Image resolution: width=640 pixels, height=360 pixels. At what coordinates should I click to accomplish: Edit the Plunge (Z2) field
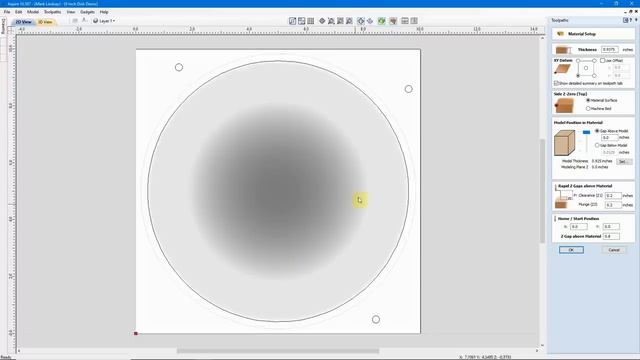[613, 204]
